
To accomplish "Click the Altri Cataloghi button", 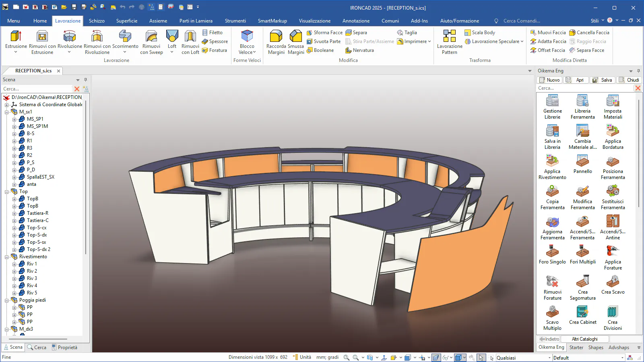I will pos(584,339).
